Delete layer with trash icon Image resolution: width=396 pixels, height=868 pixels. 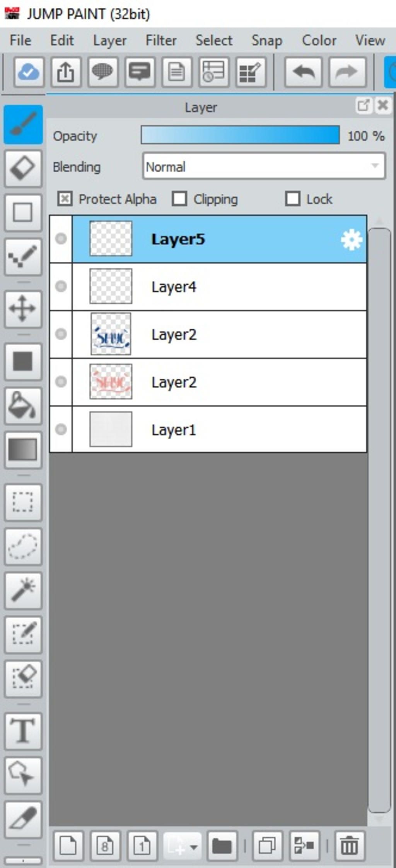tap(349, 846)
